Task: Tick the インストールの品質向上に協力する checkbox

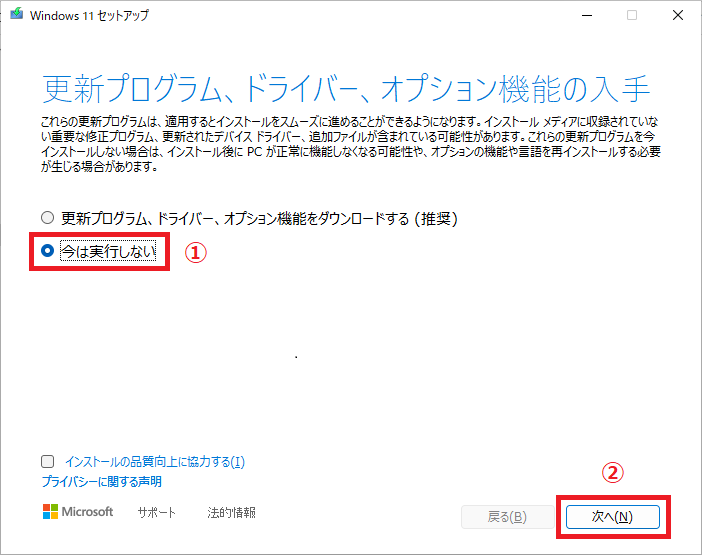Action: point(47,461)
